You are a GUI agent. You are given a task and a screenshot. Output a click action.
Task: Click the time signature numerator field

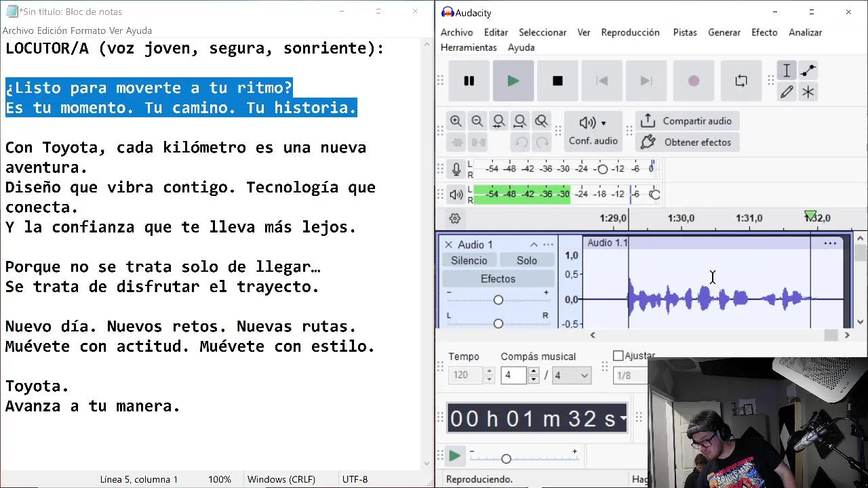point(513,375)
